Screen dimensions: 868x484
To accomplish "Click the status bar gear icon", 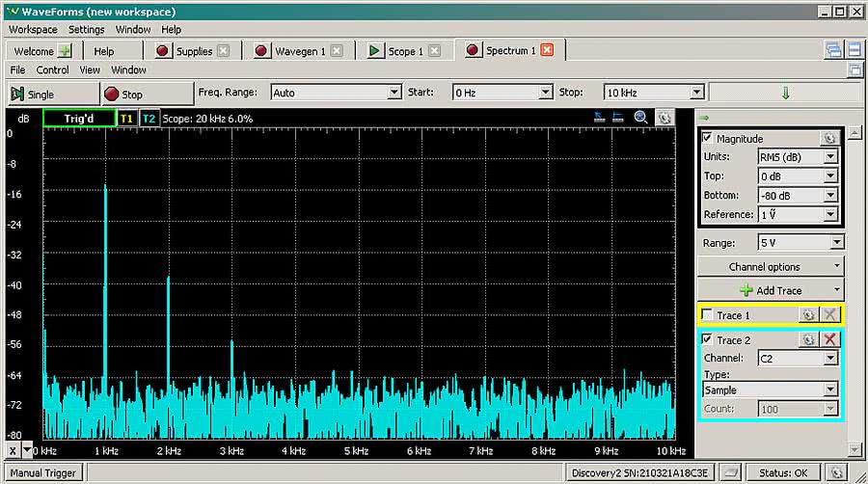I will coord(837,472).
